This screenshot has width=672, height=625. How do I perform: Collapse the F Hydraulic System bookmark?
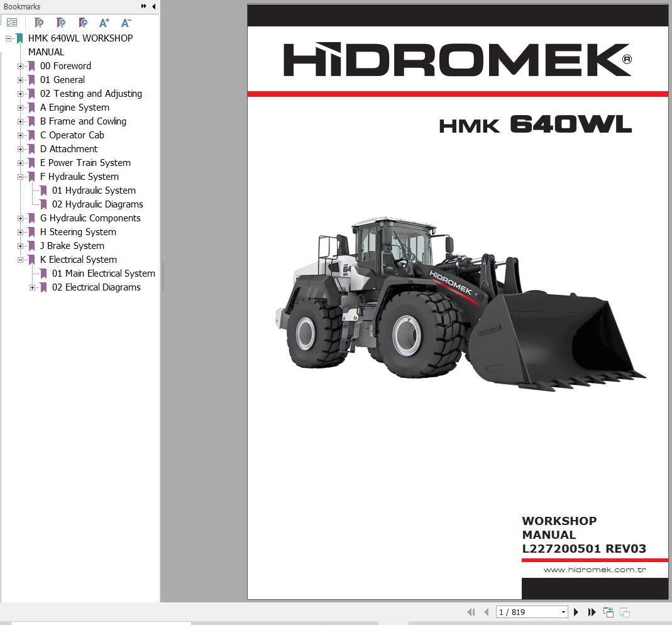[20, 177]
